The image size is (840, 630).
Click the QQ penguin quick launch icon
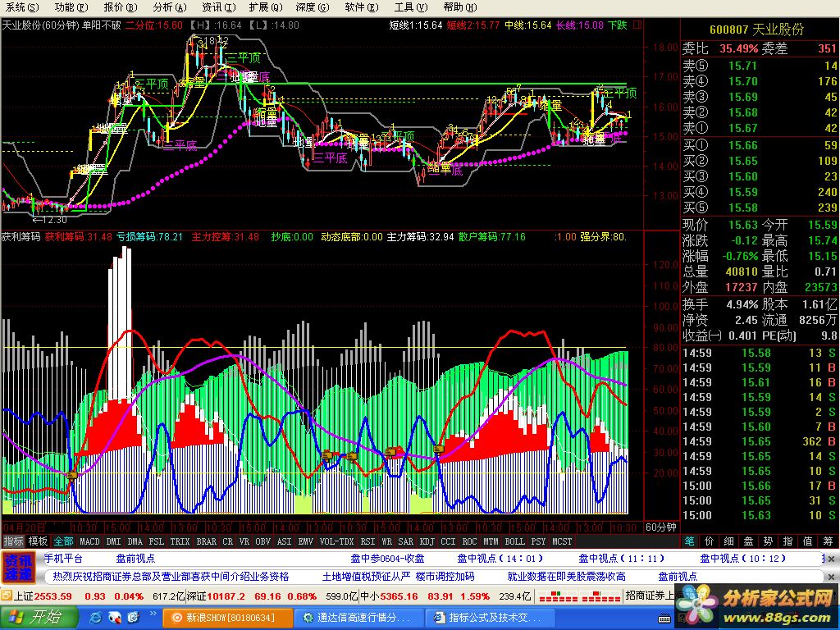tap(114, 617)
